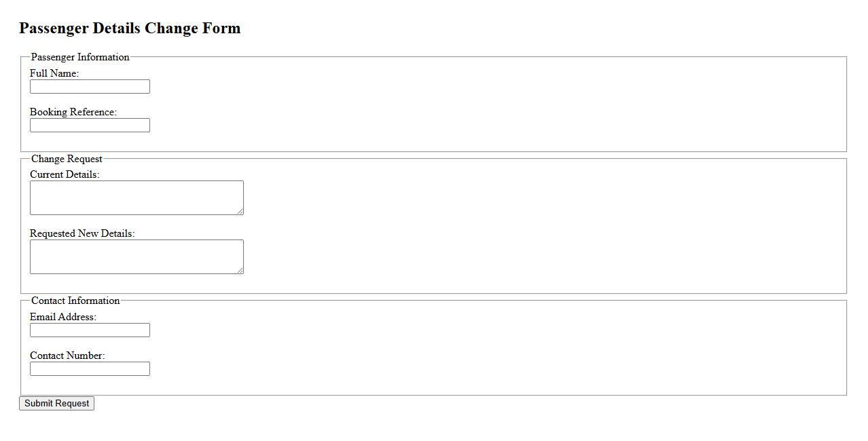Viewport: 868px width, 441px height.
Task: Click the 'Booking Reference:' label text
Action: (x=73, y=112)
